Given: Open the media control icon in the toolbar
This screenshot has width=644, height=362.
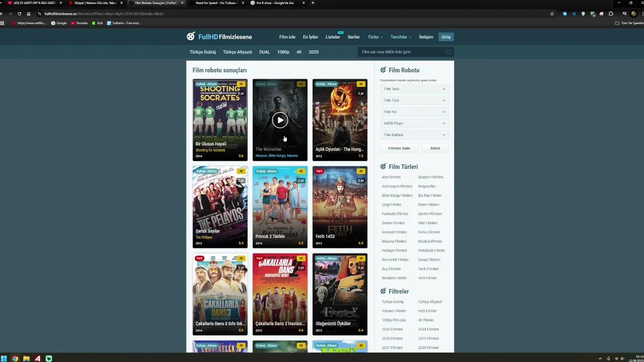Looking at the screenshot, I should pos(624,14).
